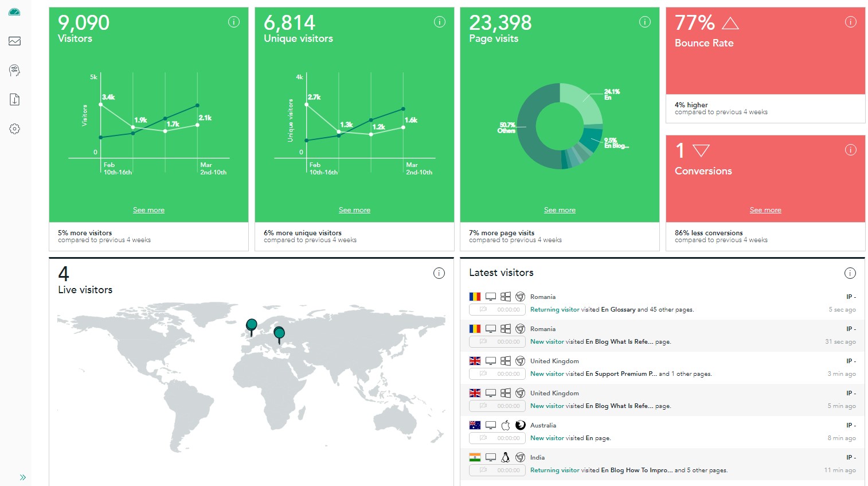Screen dimensions: 868x486
Task: Click the Chrome browser icon on Romania's visitor row
Action: click(519, 296)
